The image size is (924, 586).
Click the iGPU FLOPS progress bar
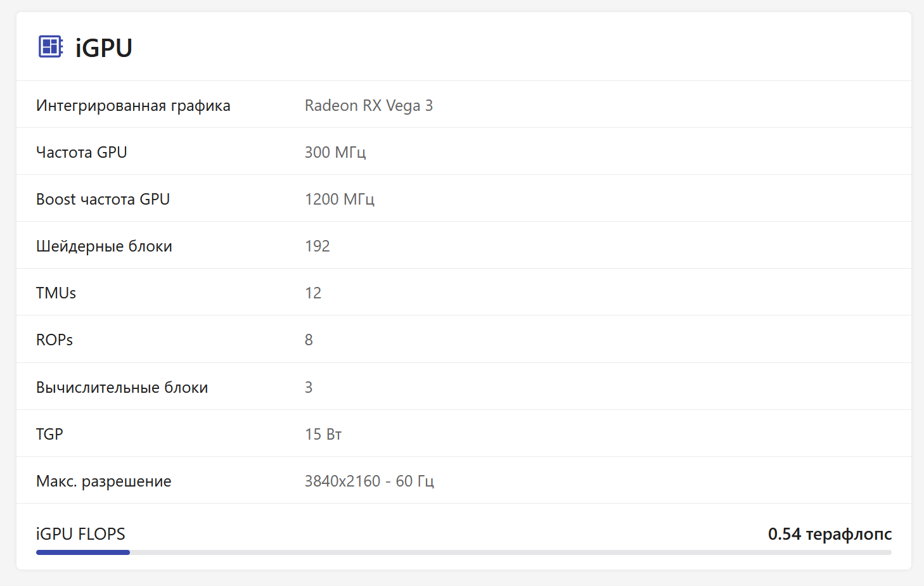click(463, 552)
